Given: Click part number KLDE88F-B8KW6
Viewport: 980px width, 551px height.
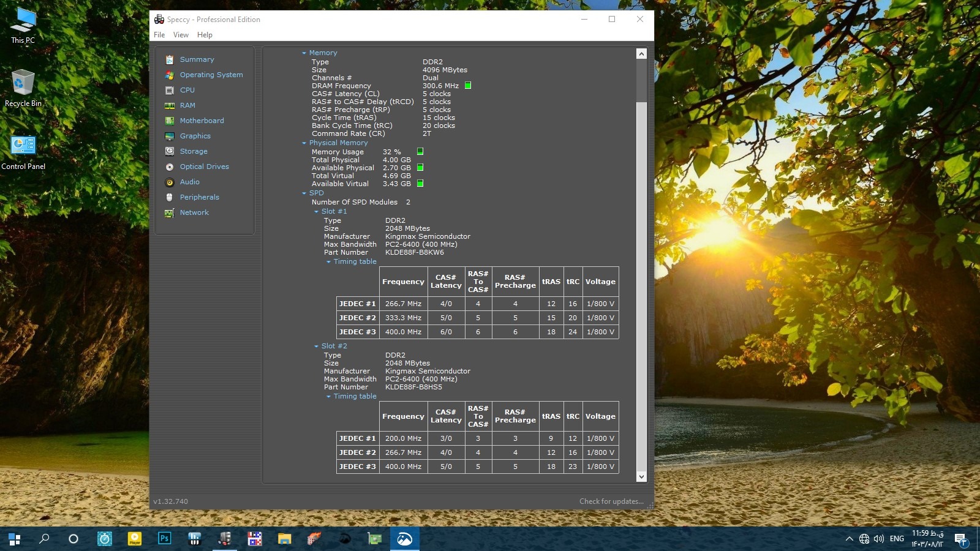Looking at the screenshot, I should click(x=415, y=252).
